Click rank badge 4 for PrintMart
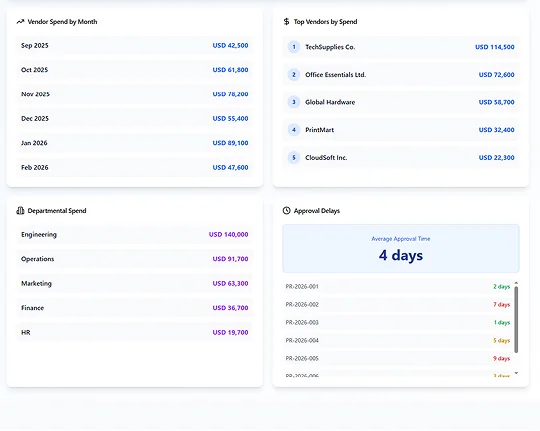Image resolution: width=540 pixels, height=431 pixels. [x=294, y=130]
